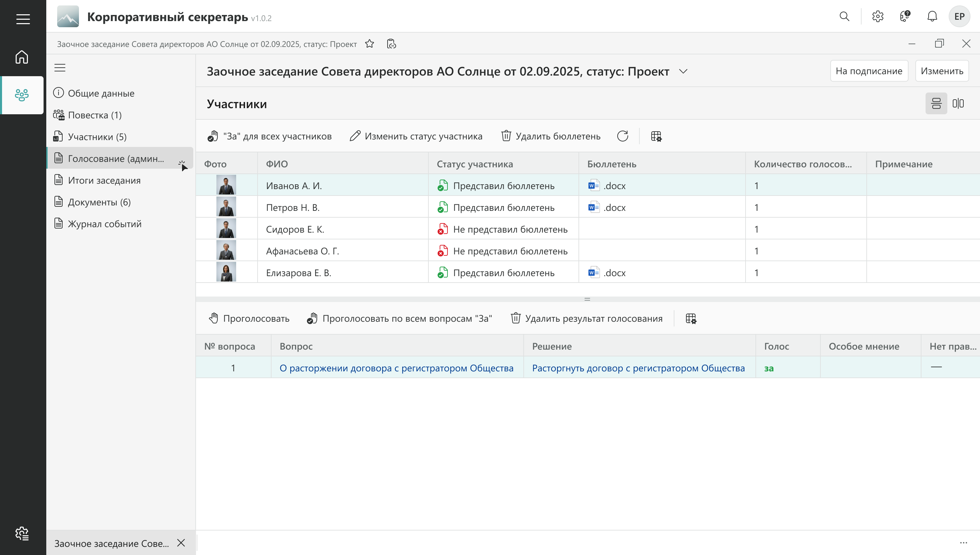Switch to stacked horizontal layout view
The height and width of the screenshot is (555, 980).
(x=936, y=103)
